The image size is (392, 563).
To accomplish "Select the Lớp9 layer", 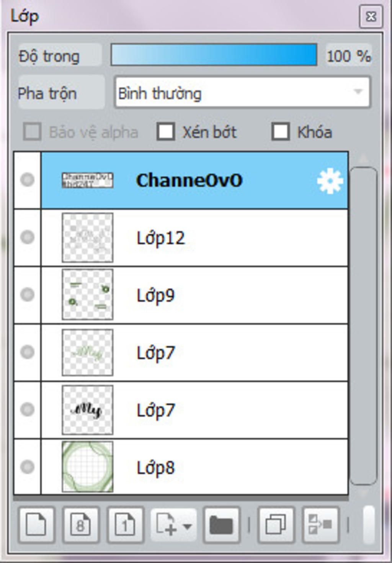I will click(x=194, y=295).
